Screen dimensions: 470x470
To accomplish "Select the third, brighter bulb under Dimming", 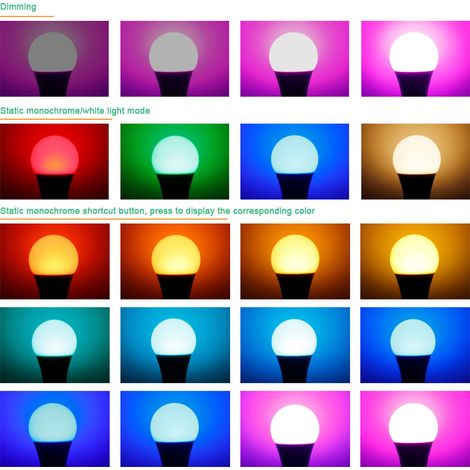I will [x=295, y=59].
